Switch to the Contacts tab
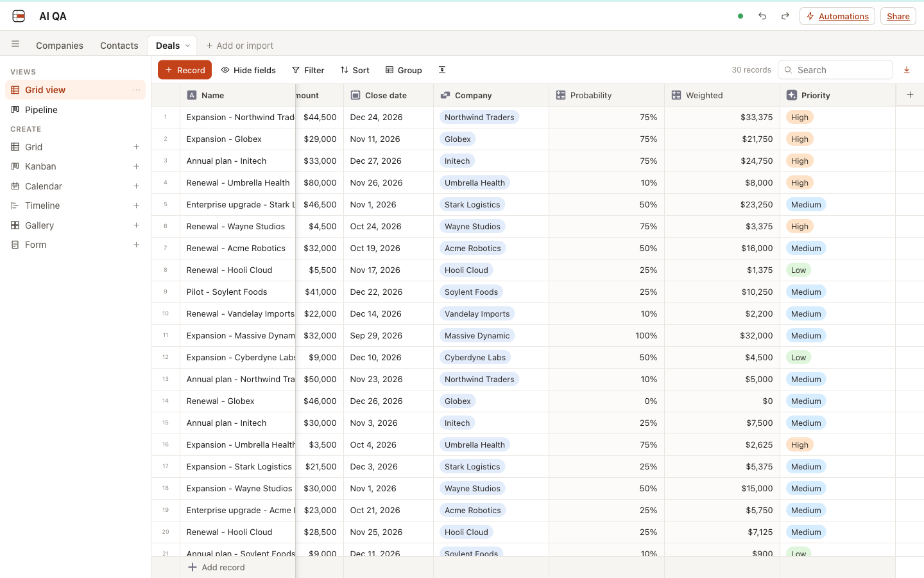Image resolution: width=924 pixels, height=578 pixels. [x=119, y=46]
